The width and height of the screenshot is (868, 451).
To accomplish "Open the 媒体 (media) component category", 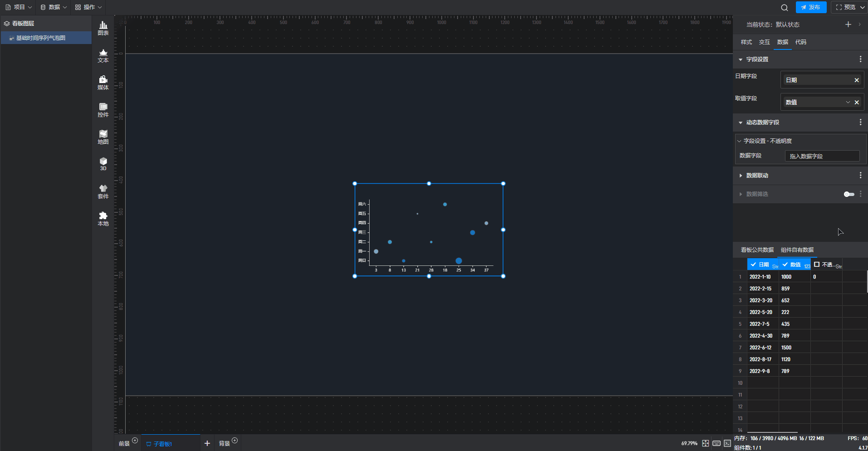I will point(103,83).
